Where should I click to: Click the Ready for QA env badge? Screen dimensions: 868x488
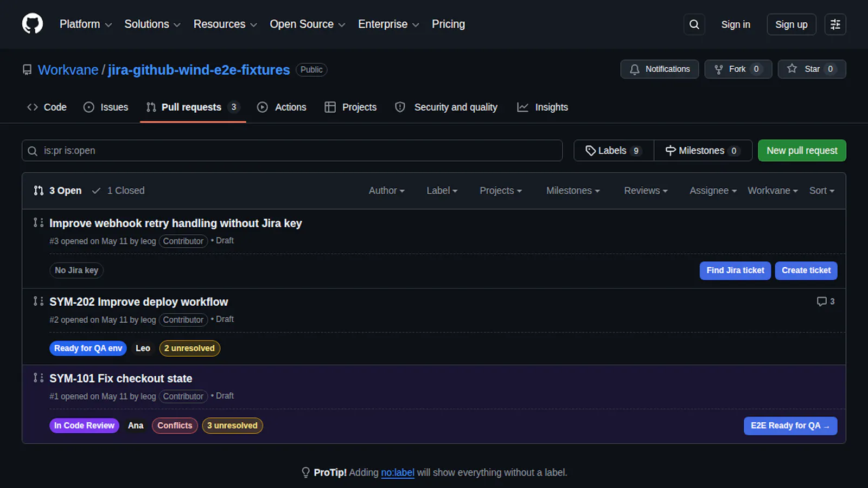click(88, 349)
